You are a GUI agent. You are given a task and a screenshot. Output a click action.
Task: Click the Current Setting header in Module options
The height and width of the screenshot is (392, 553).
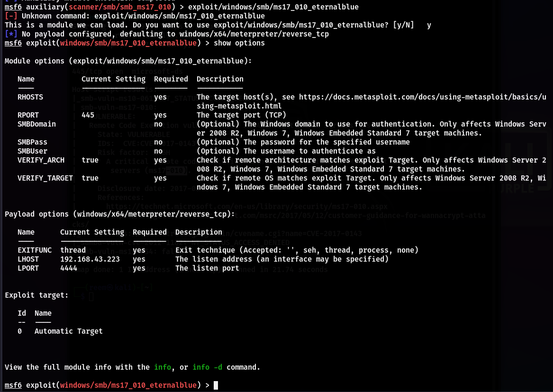114,79
